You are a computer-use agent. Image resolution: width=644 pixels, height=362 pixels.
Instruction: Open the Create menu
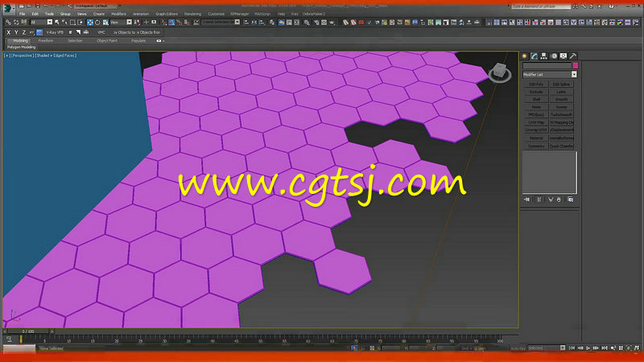pyautogui.click(x=98, y=14)
